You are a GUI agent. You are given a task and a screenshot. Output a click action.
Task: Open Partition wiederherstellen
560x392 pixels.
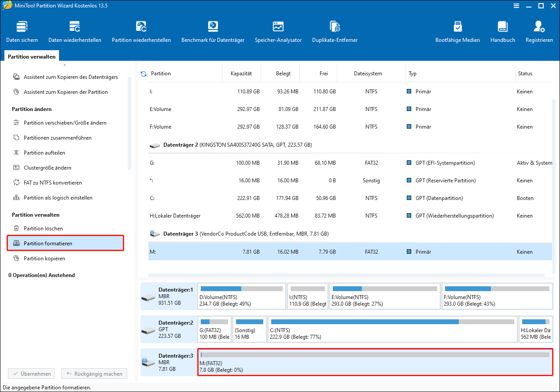click(141, 31)
